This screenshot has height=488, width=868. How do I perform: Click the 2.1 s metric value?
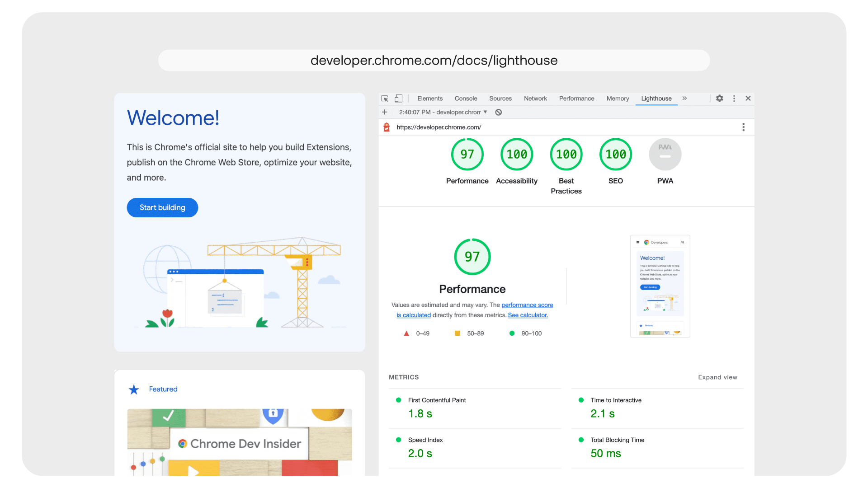(603, 413)
